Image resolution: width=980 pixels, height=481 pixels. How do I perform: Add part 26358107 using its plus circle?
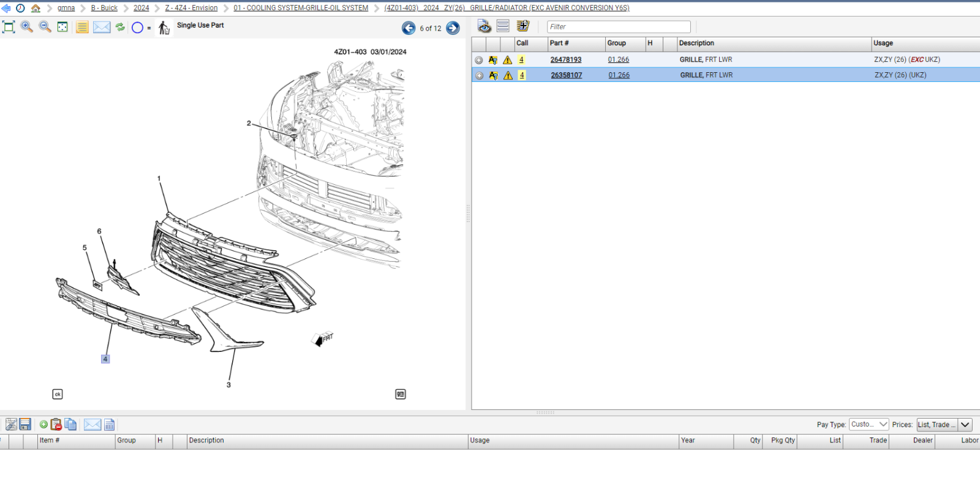pos(479,75)
